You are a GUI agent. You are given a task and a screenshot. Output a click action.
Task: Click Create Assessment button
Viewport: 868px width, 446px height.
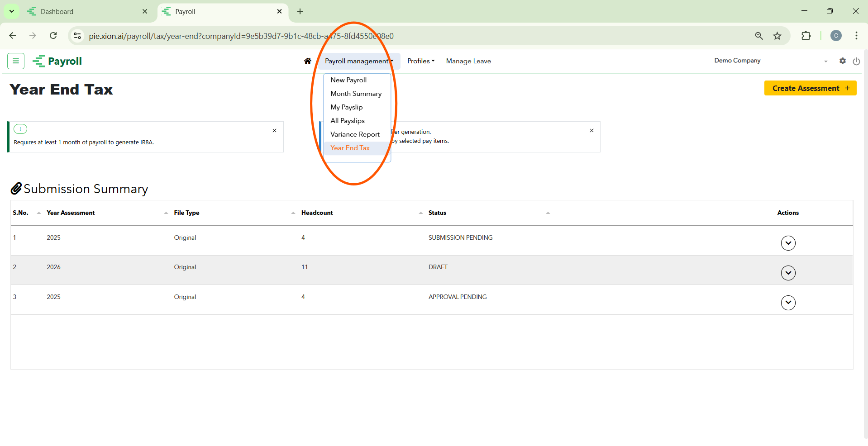[x=810, y=88]
